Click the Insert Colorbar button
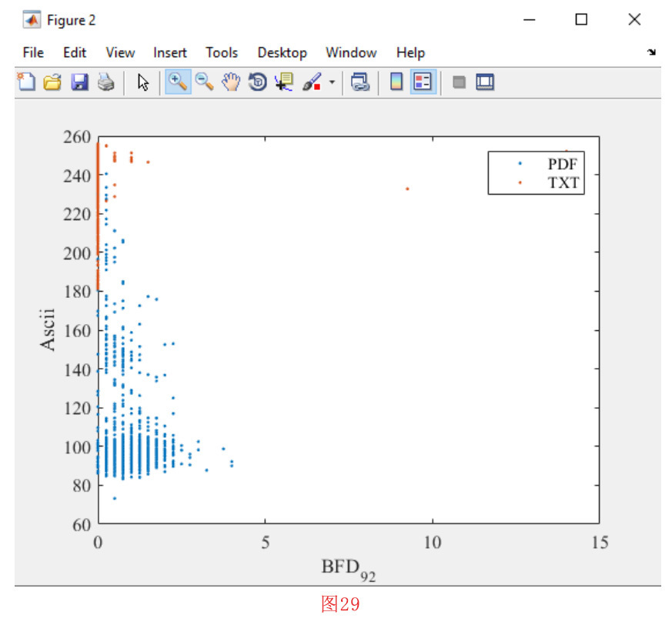 [396, 82]
